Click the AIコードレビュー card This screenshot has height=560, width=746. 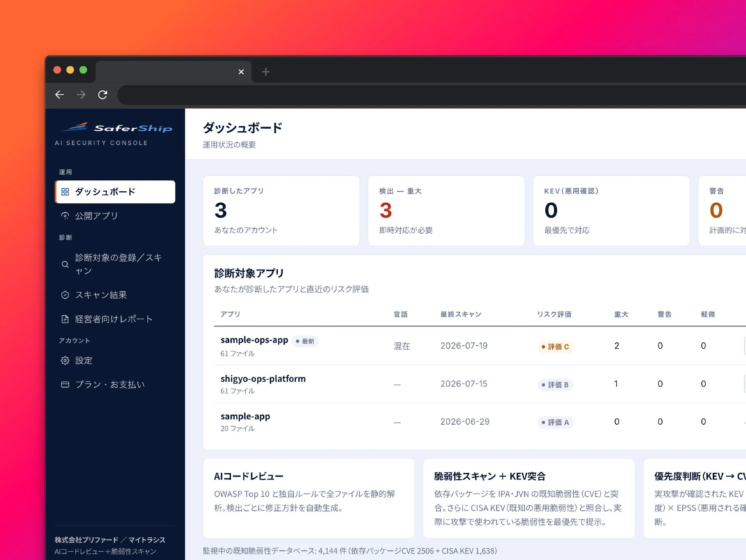point(309,498)
